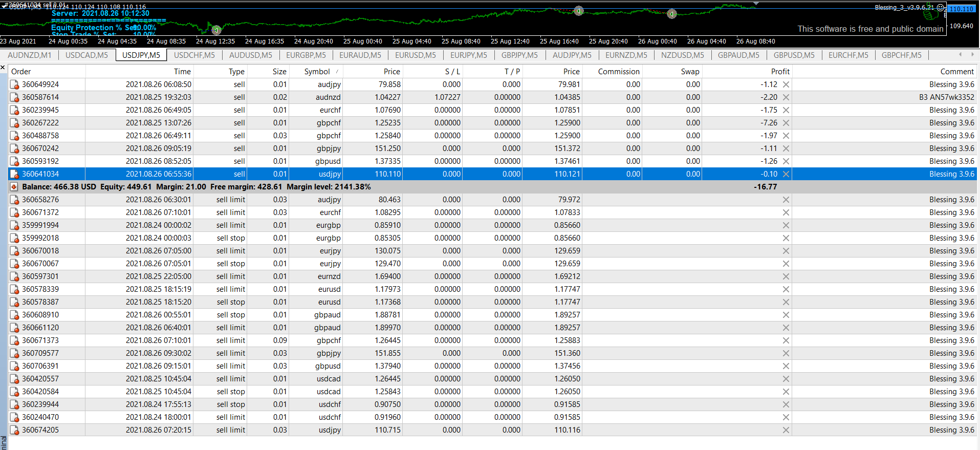Sort orders by the Order column header
This screenshot has width=980, height=450.
coord(47,72)
